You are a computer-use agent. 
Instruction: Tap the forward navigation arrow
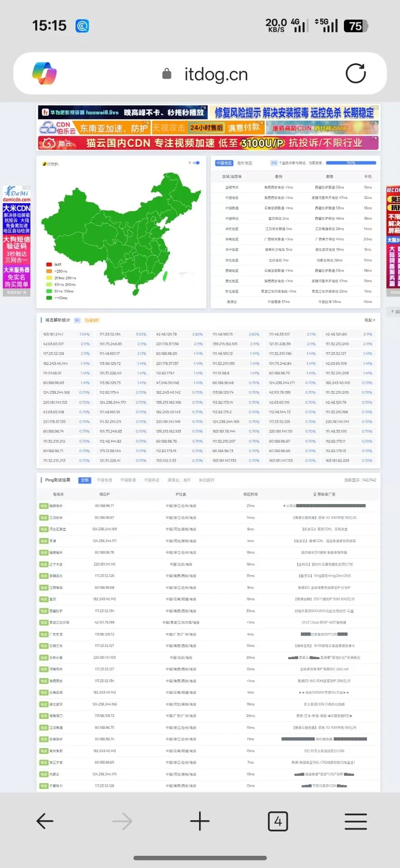[x=122, y=821]
